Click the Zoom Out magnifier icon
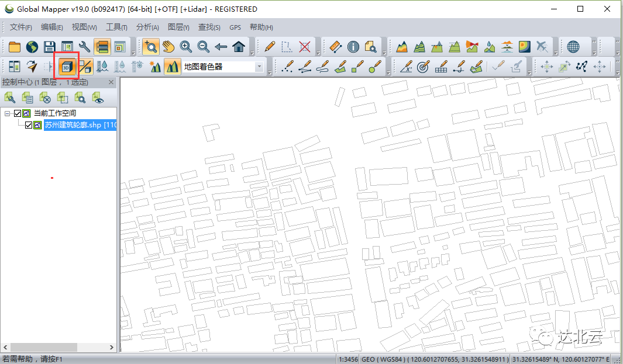 pyautogui.click(x=204, y=47)
